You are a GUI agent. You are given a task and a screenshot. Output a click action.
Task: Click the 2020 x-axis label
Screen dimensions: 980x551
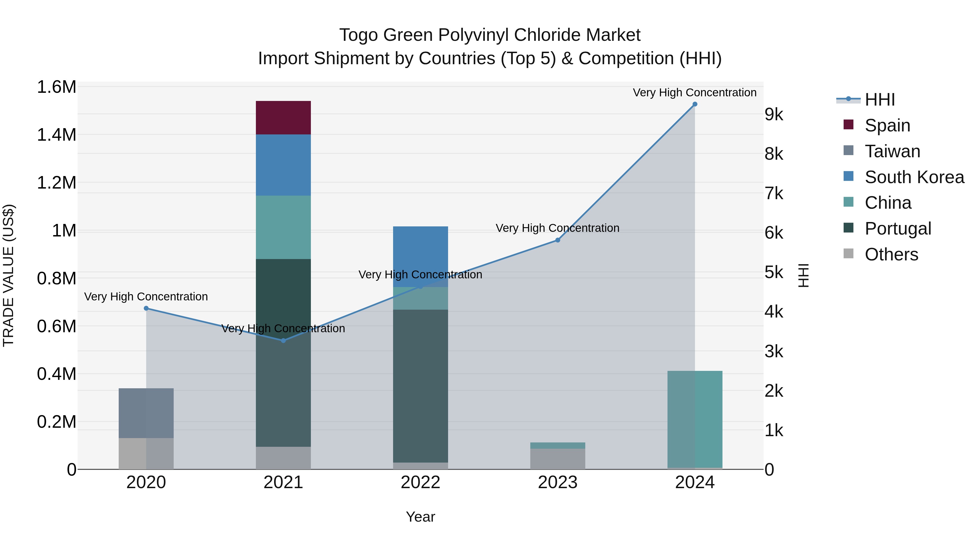point(146,482)
